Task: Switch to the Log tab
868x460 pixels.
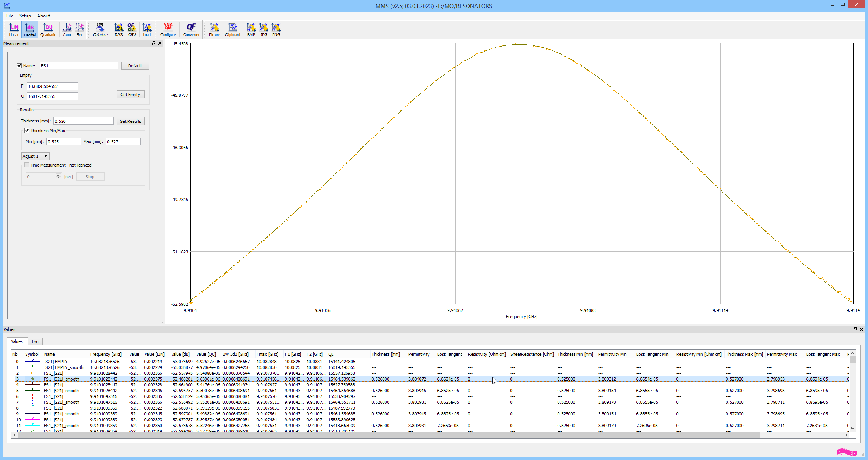Action: click(x=35, y=342)
